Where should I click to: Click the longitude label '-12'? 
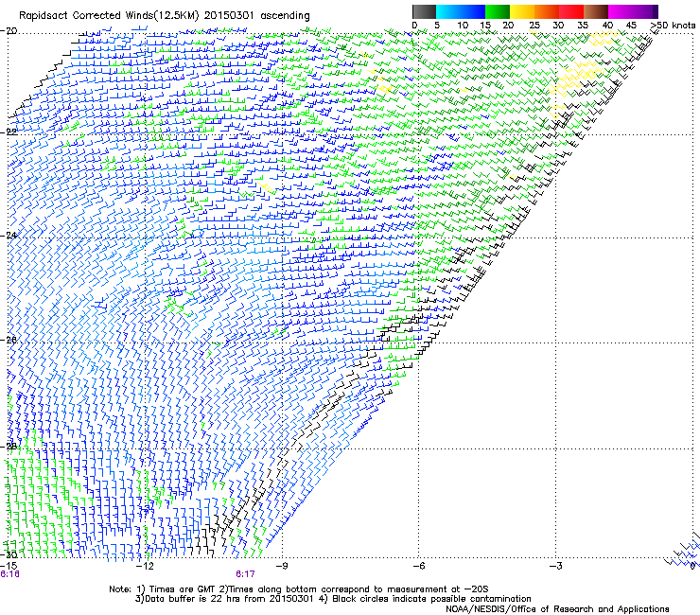(145, 566)
